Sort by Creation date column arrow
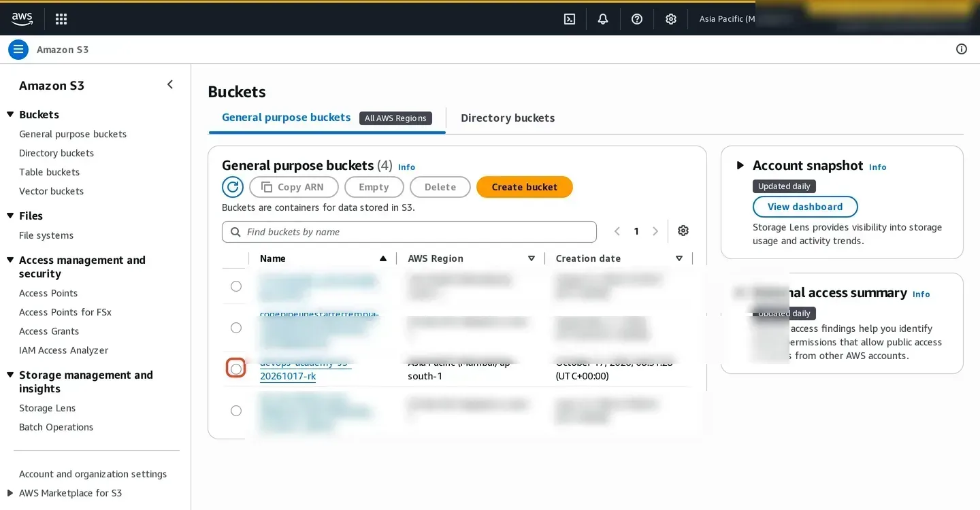This screenshot has height=510, width=980. (679, 258)
